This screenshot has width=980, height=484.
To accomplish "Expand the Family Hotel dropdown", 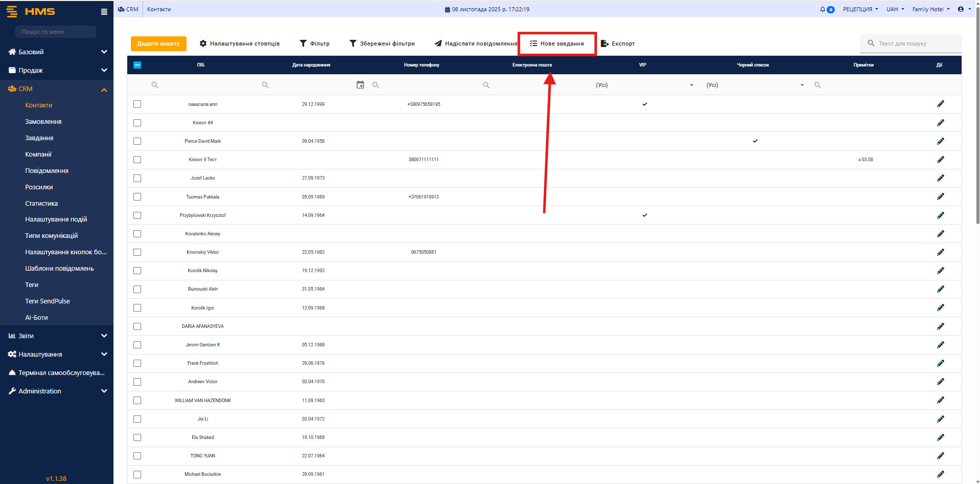I will 931,9.
